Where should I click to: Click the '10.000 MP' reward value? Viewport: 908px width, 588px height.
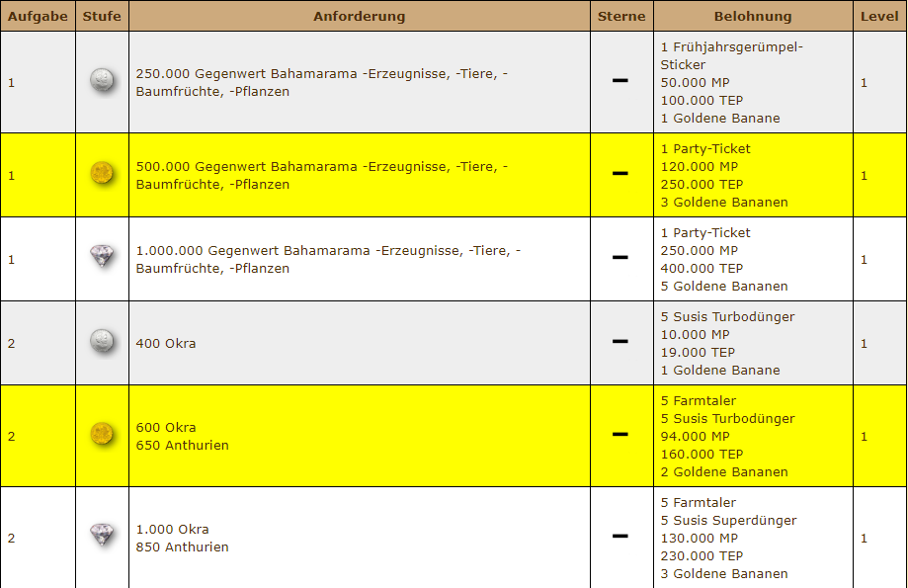[x=695, y=335]
